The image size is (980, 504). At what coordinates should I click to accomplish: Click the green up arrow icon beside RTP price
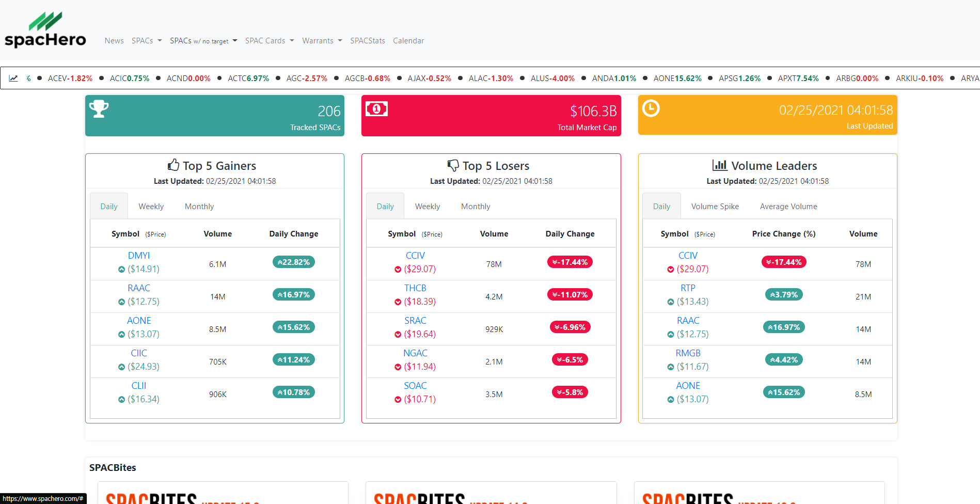[670, 302]
